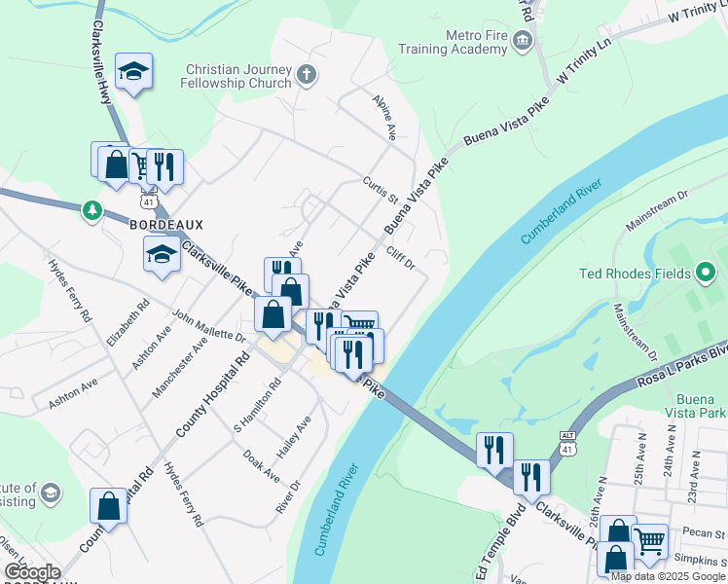Select the school marker below Bordeaux label
Screen dimensions: 728x584
(x=162, y=256)
